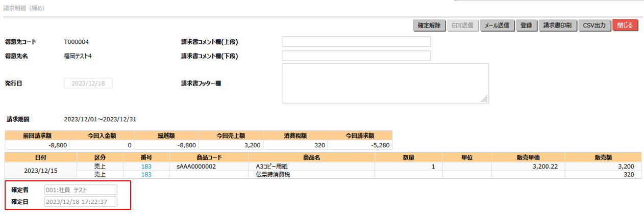The height and width of the screenshot is (216, 644).
Task: Click the footer text area resize handle
Action: point(484,99)
